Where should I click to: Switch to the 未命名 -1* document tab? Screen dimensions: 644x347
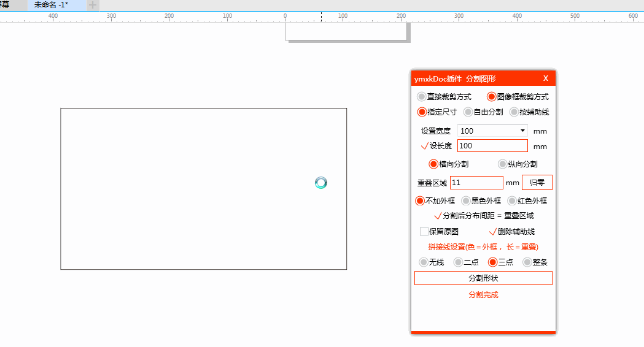pos(56,5)
